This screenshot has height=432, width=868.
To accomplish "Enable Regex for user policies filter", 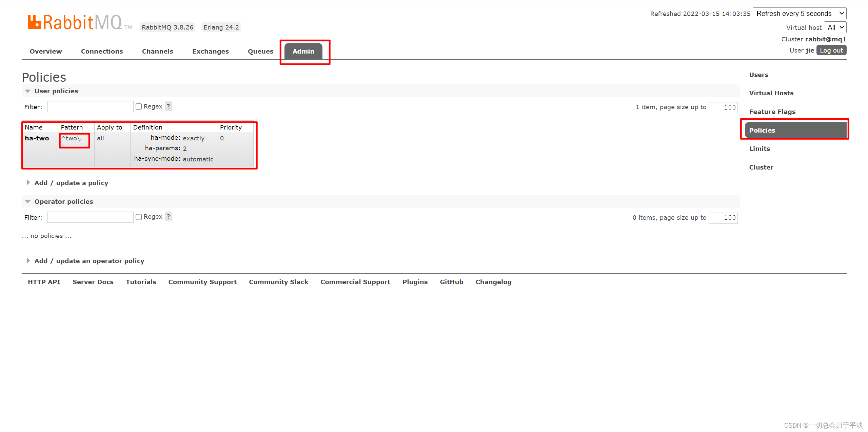I will pyautogui.click(x=139, y=106).
